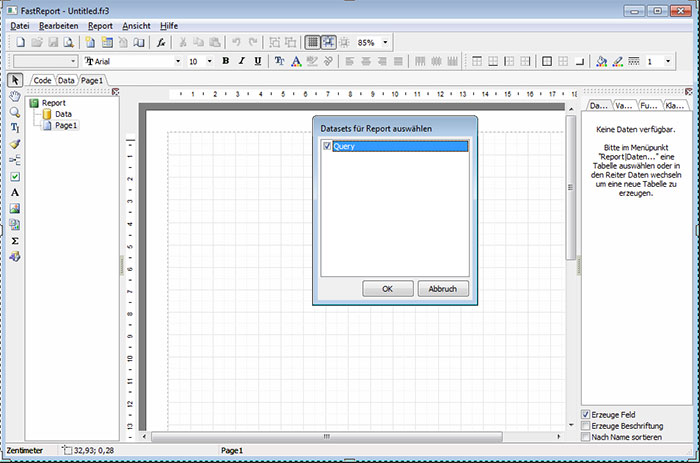The height and width of the screenshot is (463, 700).
Task: Select the Edit Text tool
Action: click(15, 128)
